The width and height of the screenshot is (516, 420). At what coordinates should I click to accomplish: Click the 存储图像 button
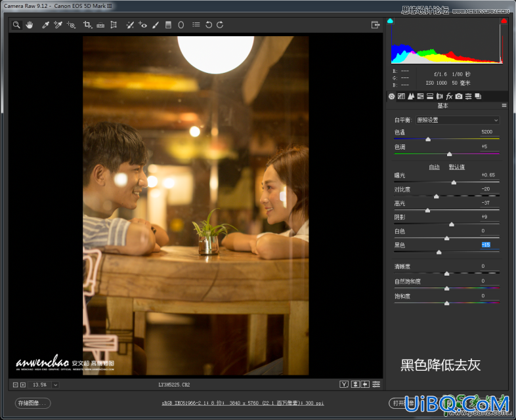coord(33,403)
